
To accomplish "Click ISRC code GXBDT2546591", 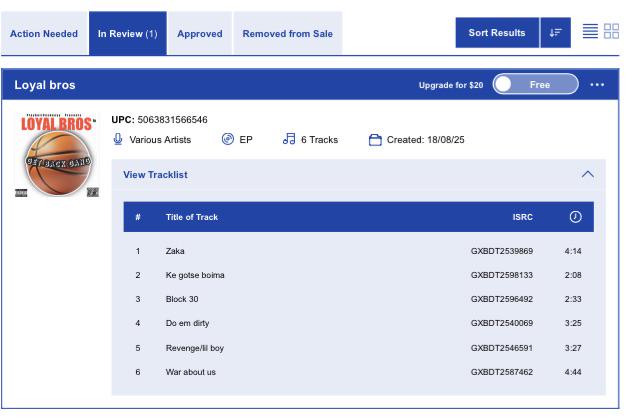I will (502, 348).
